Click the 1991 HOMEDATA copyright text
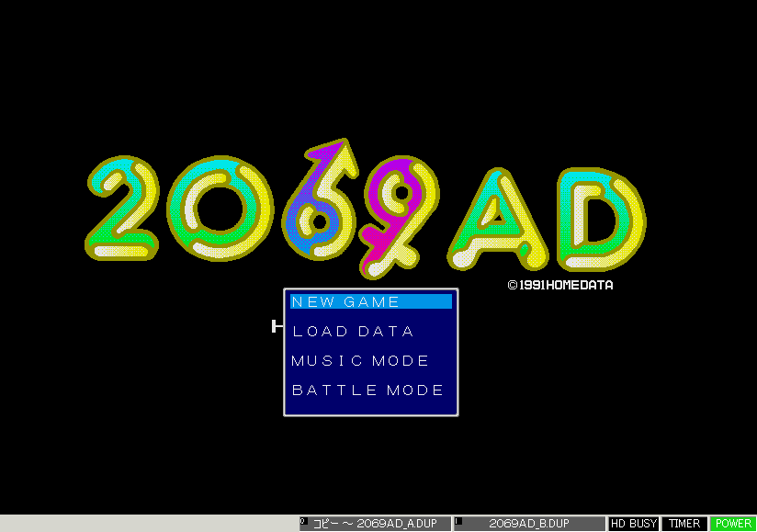Screen dimensions: 757x532 click(560, 285)
